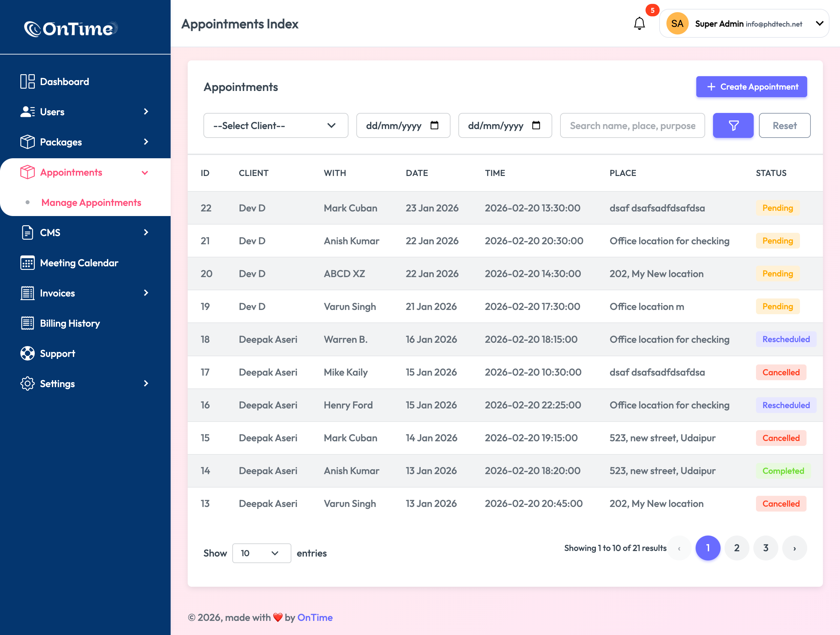Click the Dashboard sidebar icon
Image resolution: width=840 pixels, height=635 pixels.
tap(27, 81)
